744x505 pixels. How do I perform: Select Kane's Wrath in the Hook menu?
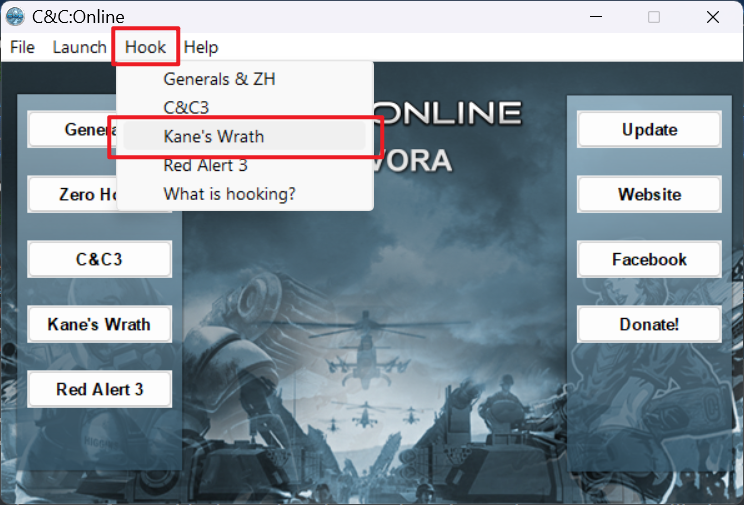point(214,136)
